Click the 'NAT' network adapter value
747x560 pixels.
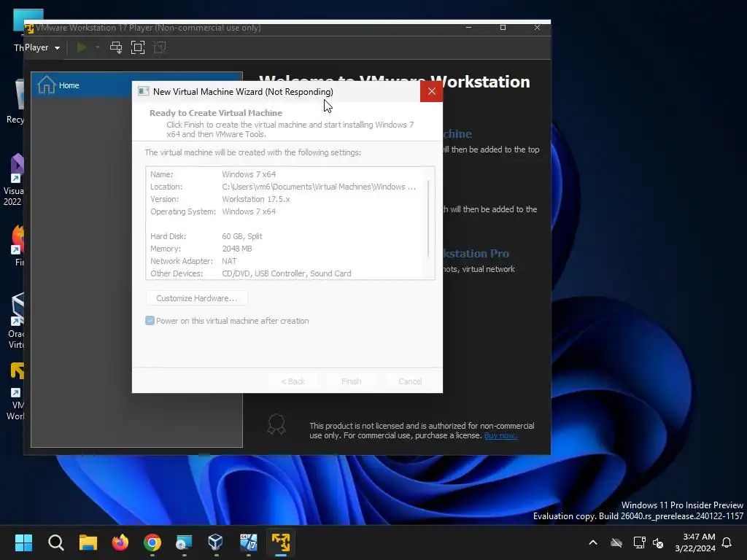(x=229, y=261)
